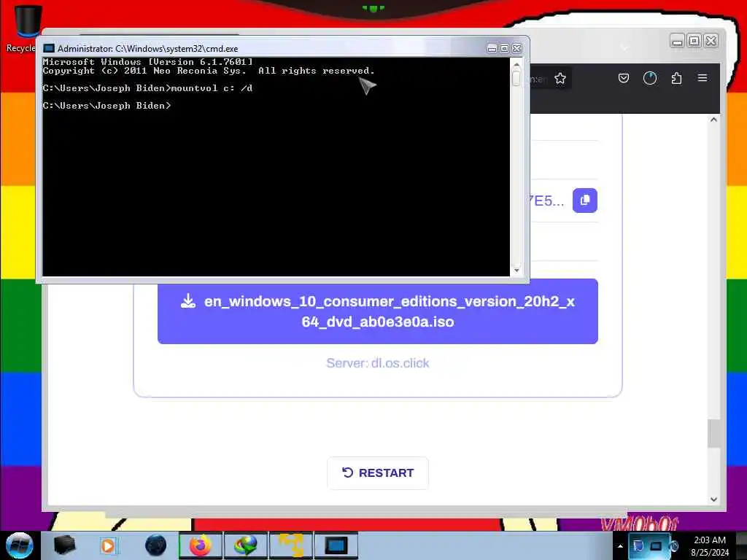Click the cmd window scroll up arrow
This screenshot has height=560, width=747.
click(516, 64)
